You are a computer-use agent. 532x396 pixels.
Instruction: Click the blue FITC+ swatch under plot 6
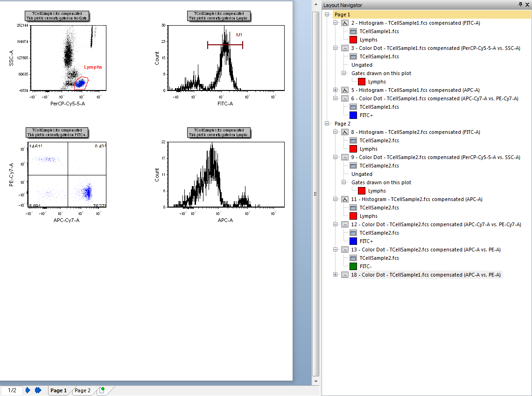coord(353,115)
